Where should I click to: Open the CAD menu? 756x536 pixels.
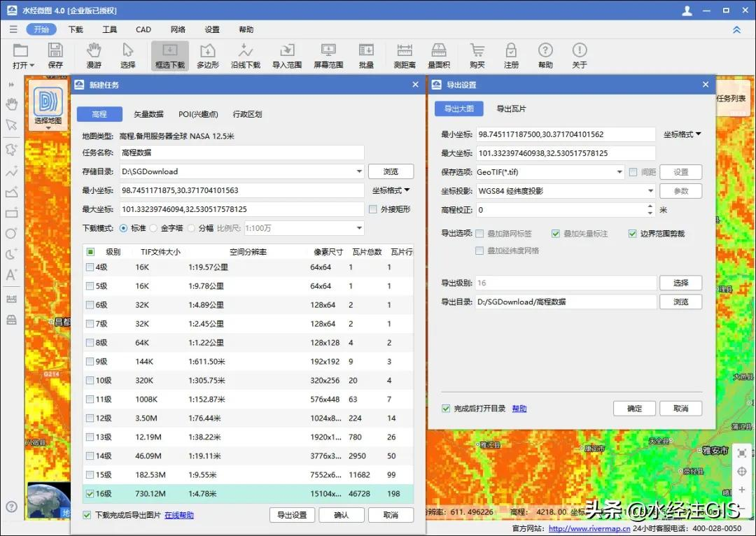coord(143,29)
